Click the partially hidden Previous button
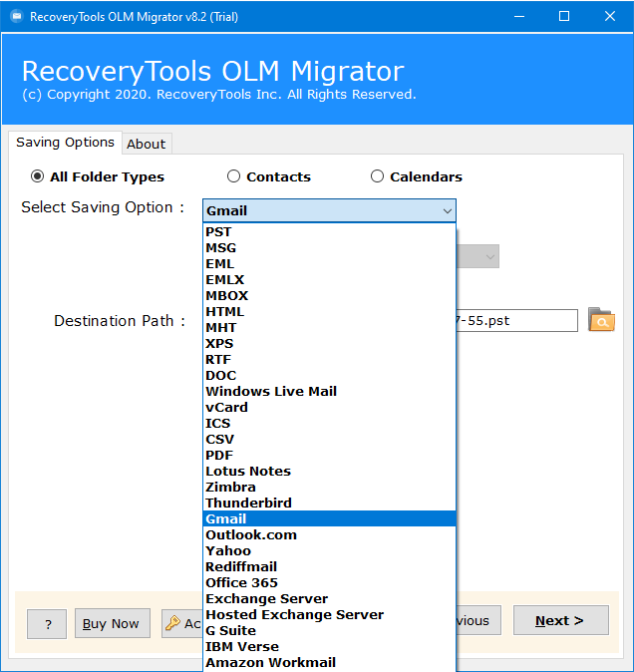The width and height of the screenshot is (634, 672). tap(478, 620)
